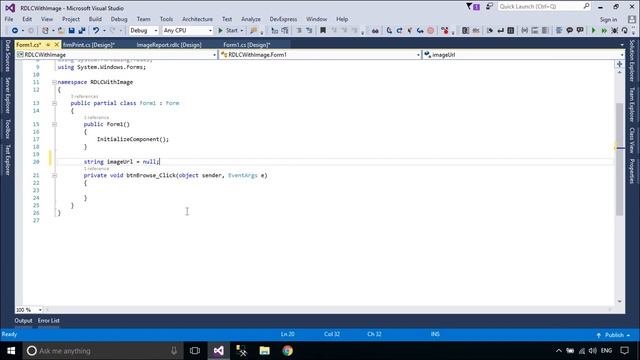The height and width of the screenshot is (360, 640).
Task: Click the New Project icon
Action: tap(45, 31)
